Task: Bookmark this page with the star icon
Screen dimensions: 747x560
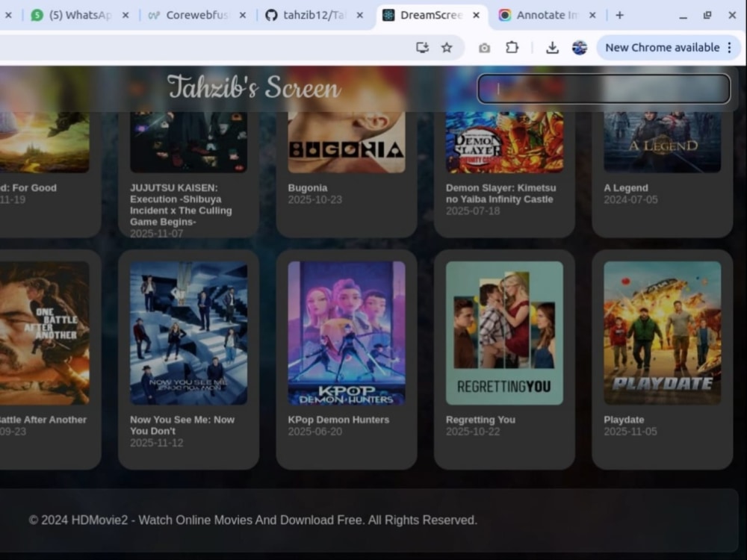Action: [447, 47]
